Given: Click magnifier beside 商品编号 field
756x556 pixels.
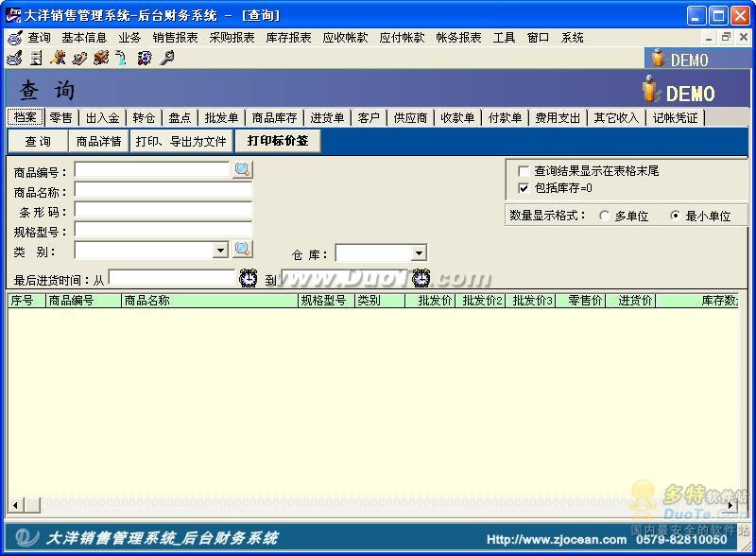Looking at the screenshot, I should point(243,170).
